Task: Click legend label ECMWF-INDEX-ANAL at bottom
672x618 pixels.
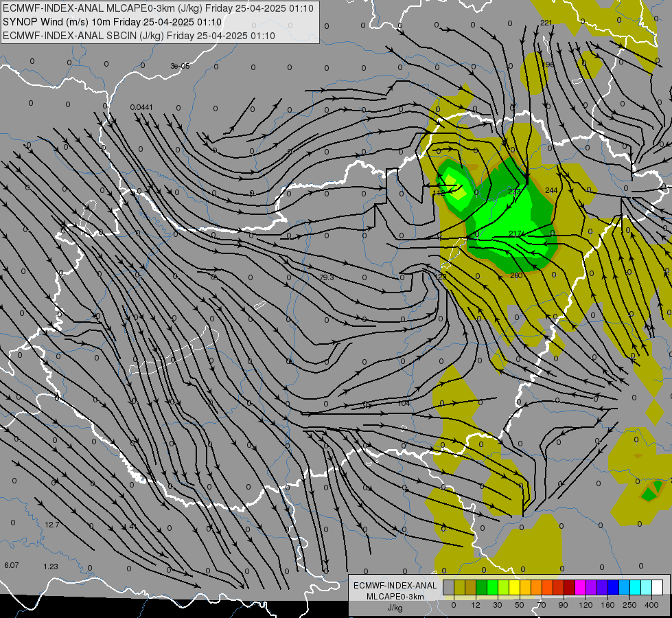Action: 395,586
